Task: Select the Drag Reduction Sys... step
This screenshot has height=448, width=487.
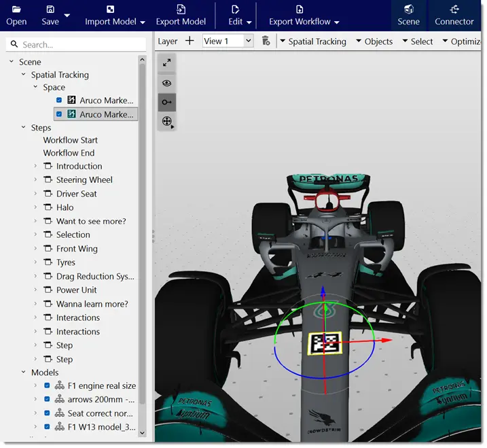Action: click(95, 277)
